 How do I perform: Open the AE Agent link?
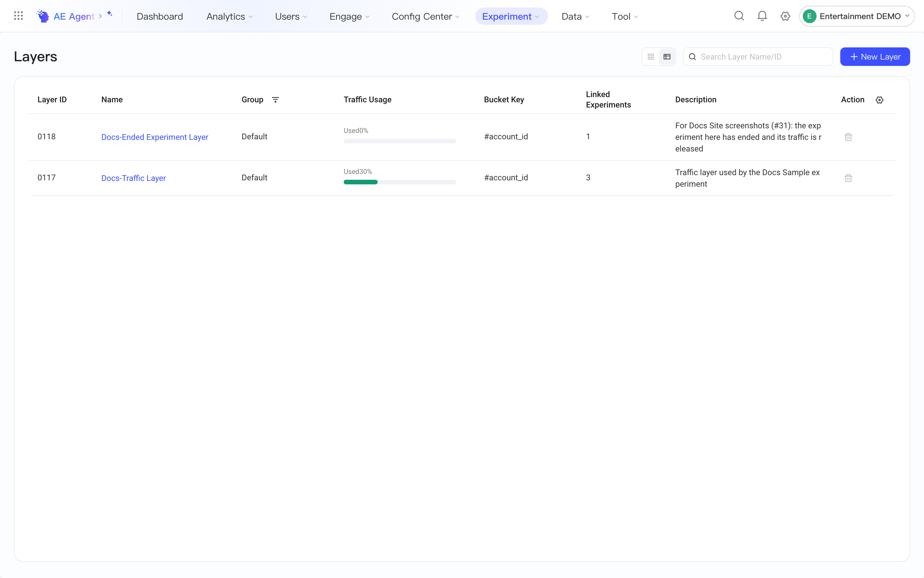click(x=74, y=16)
